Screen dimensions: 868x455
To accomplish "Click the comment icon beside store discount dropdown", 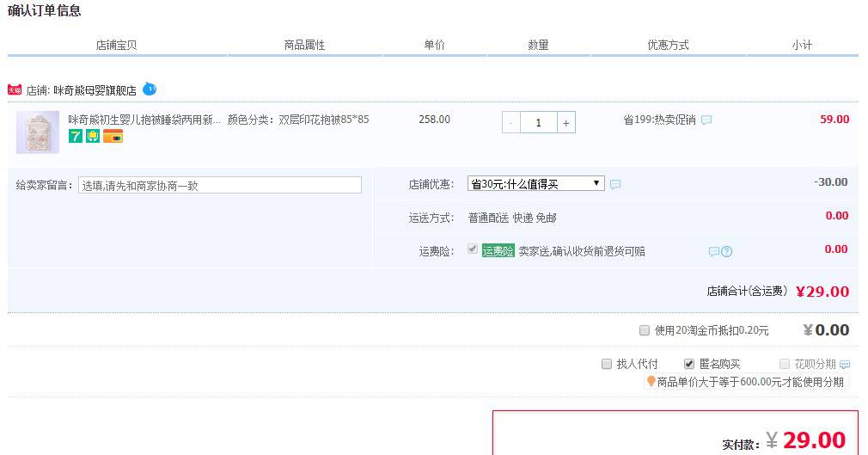I will 615,184.
